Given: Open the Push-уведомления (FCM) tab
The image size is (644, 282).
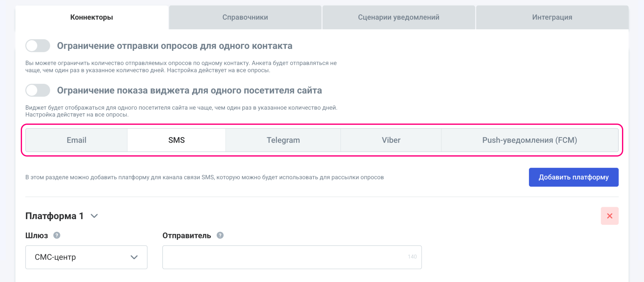Looking at the screenshot, I should point(530,140).
